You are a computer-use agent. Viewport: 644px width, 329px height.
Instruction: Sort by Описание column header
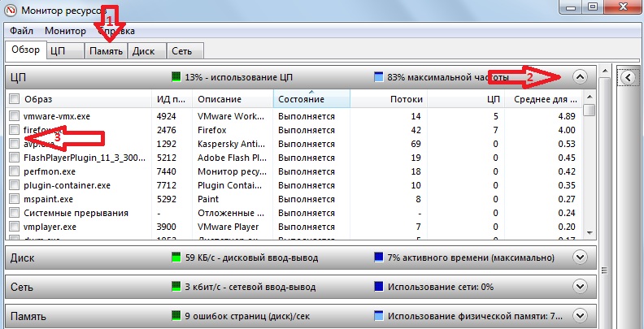[233, 99]
